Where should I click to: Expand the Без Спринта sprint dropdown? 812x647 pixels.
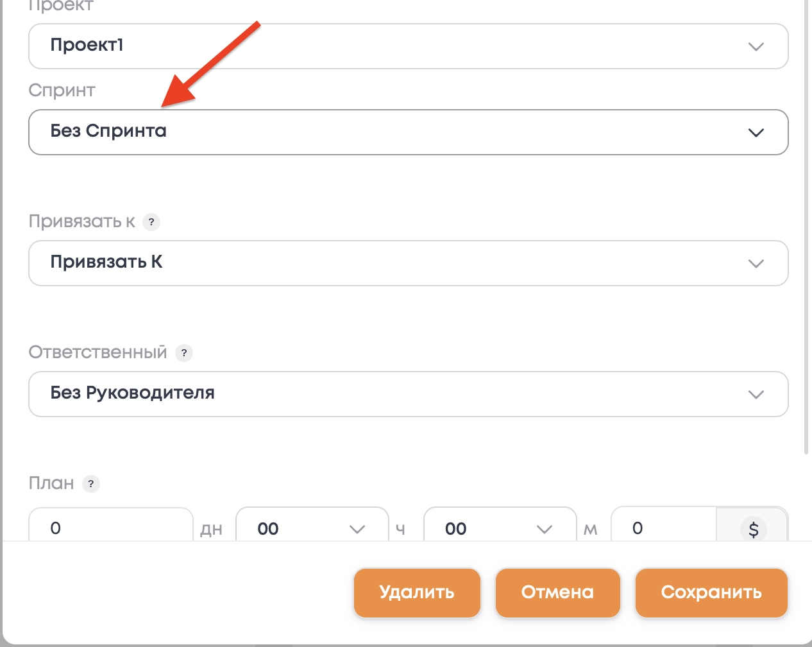[x=385, y=132]
